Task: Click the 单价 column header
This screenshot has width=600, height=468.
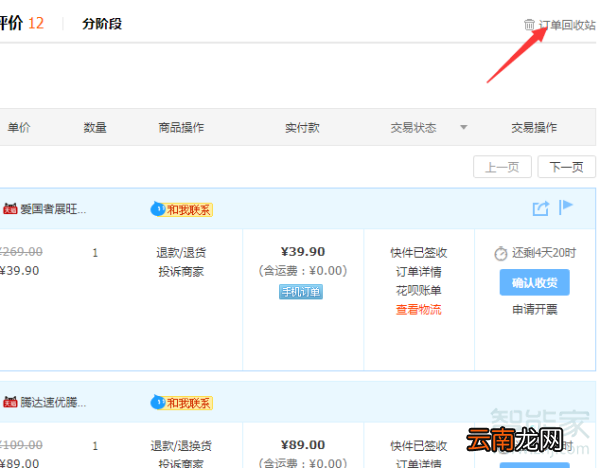Action: coord(19,127)
